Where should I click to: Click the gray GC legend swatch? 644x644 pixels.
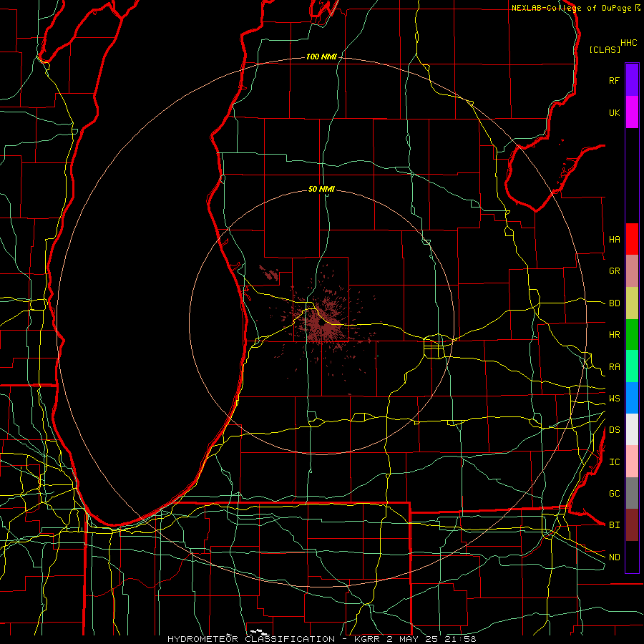tap(632, 493)
